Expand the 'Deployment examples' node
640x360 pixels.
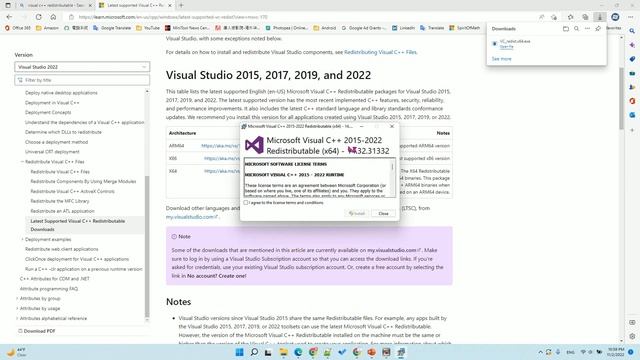(x=22, y=239)
